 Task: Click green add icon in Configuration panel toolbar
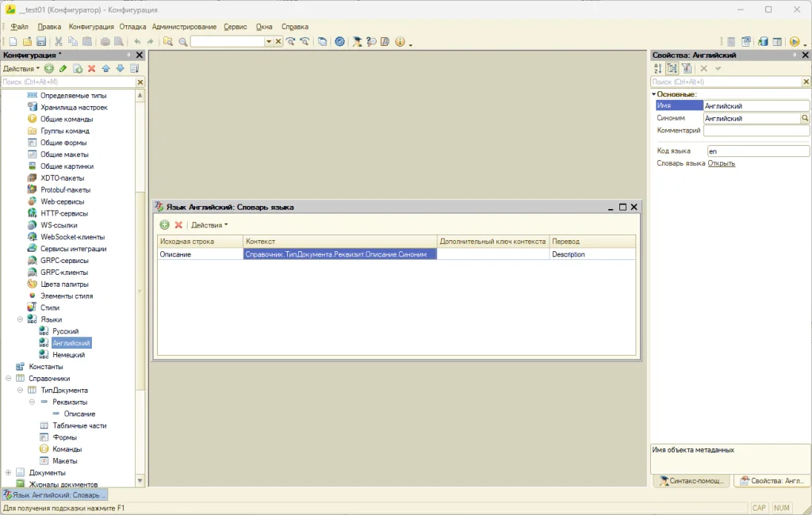coord(49,68)
